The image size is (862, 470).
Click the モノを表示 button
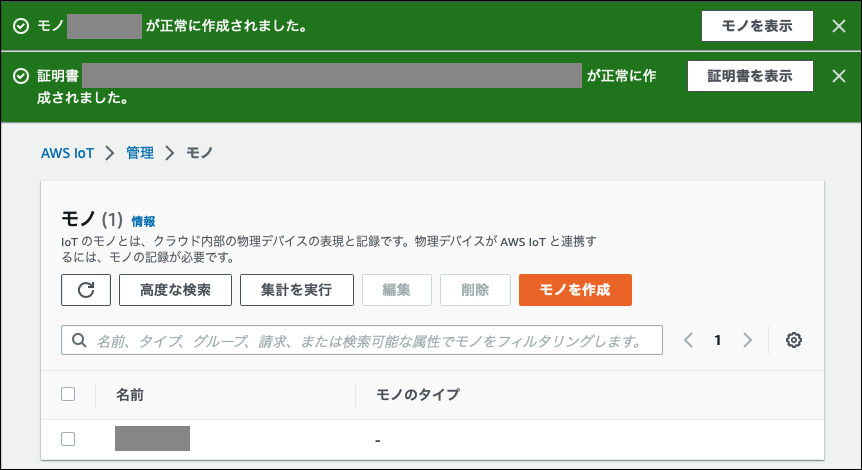tap(757, 26)
